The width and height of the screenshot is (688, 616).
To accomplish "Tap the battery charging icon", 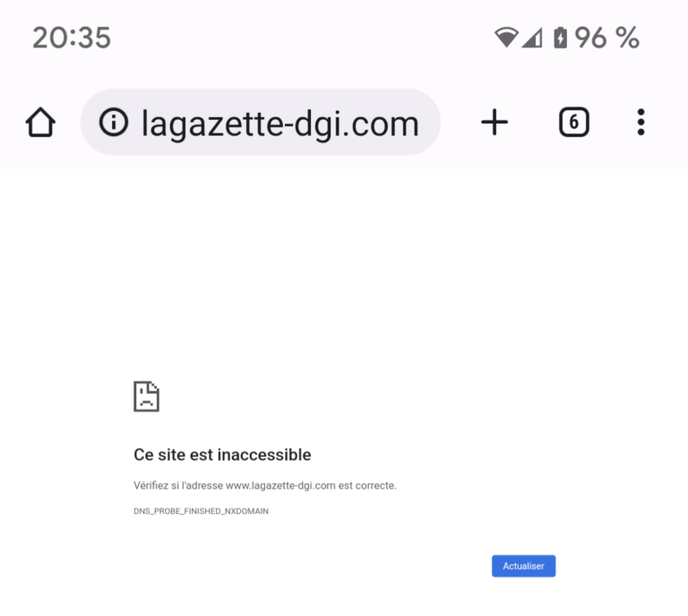I will point(560,38).
